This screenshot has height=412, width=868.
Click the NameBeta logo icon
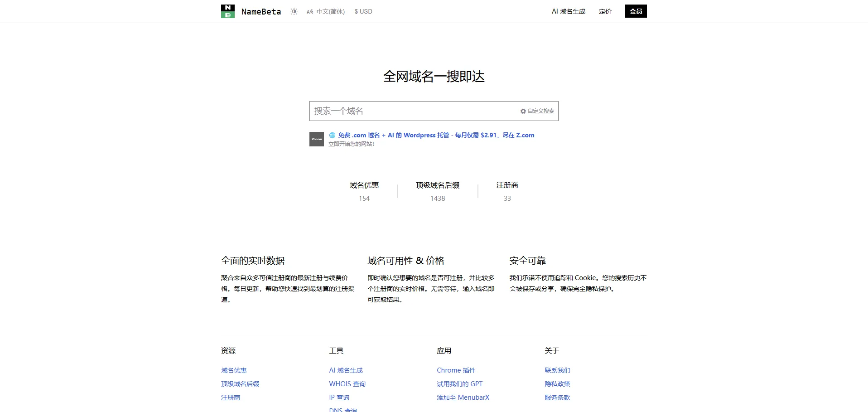[x=227, y=11]
